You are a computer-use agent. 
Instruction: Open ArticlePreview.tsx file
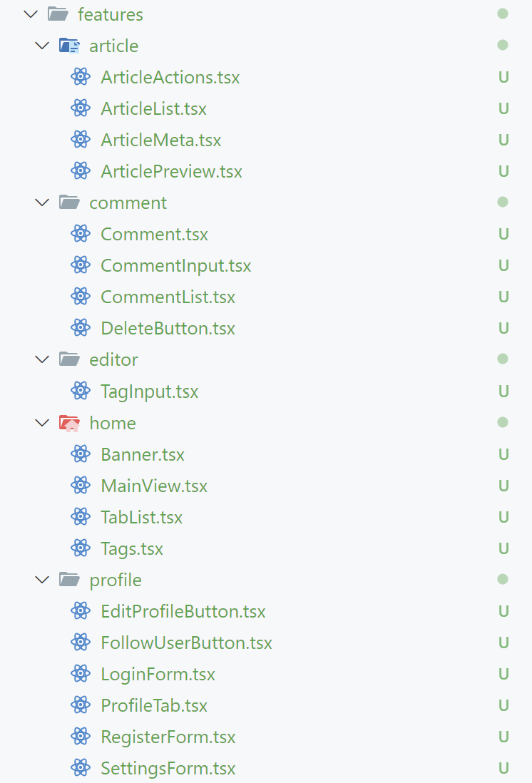coord(171,172)
